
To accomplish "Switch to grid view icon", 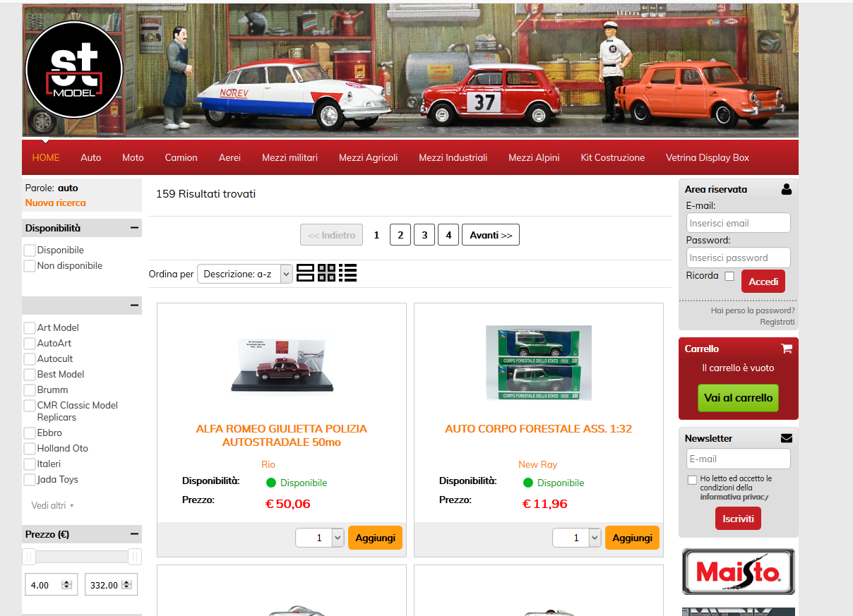I will tap(326, 273).
